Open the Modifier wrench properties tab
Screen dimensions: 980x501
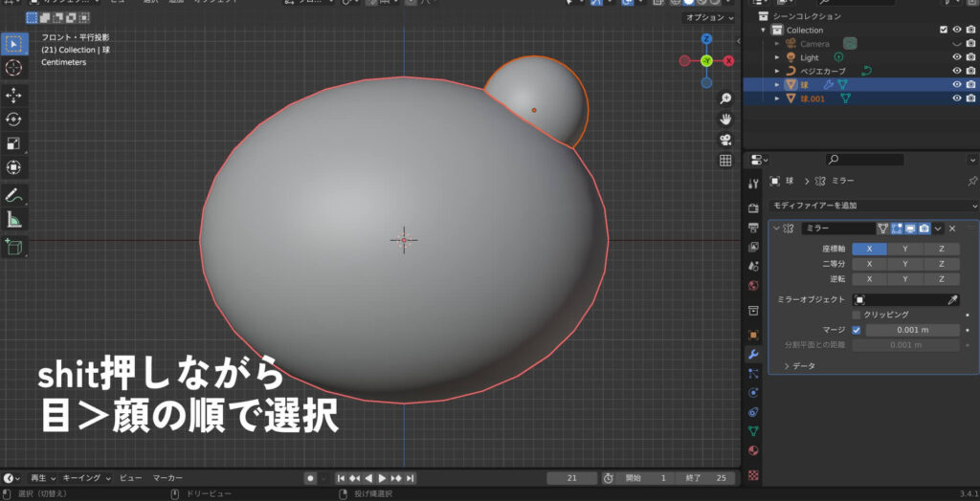pyautogui.click(x=753, y=355)
